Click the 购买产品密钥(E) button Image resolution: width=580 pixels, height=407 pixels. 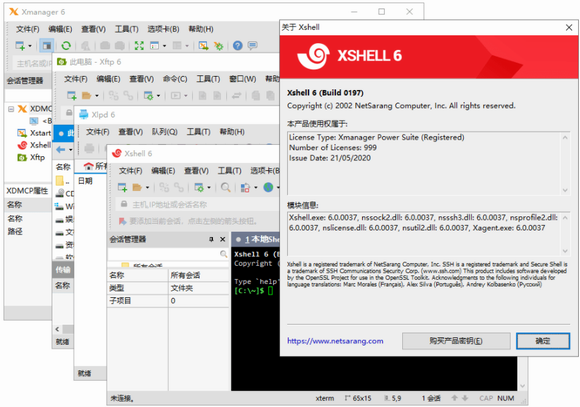[456, 341]
